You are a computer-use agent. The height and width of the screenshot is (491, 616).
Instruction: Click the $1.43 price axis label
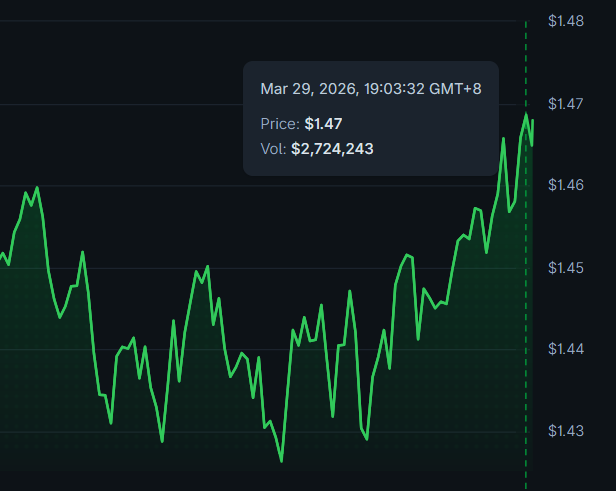[566, 431]
